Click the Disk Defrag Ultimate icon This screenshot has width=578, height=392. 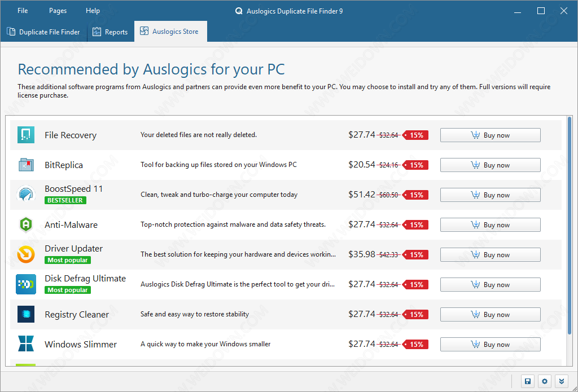26,284
